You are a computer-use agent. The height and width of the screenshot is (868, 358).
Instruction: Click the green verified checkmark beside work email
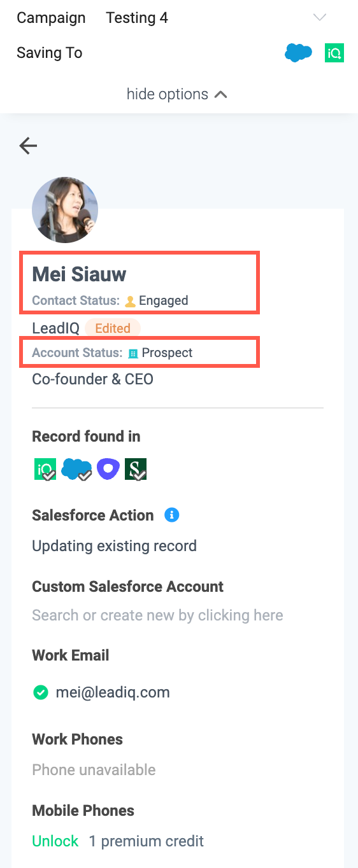(40, 692)
